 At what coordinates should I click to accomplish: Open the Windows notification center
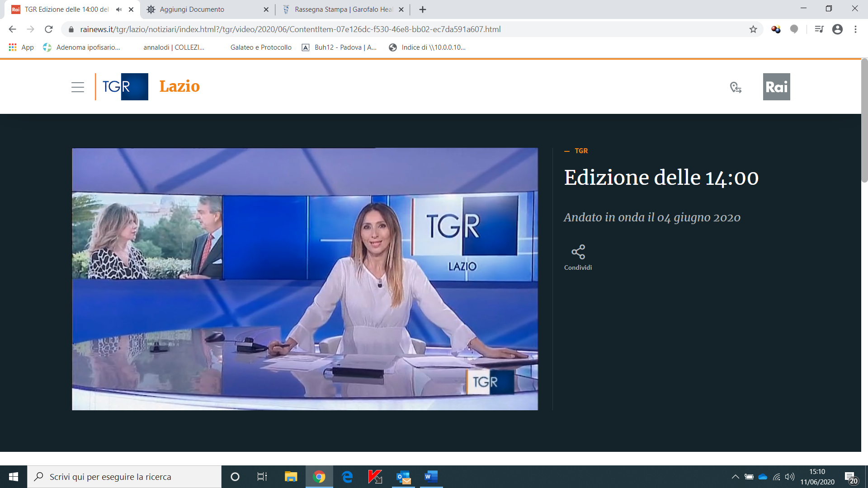851,477
